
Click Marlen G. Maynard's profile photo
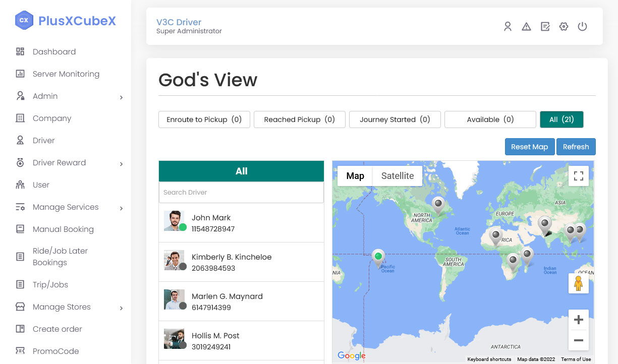(x=174, y=299)
